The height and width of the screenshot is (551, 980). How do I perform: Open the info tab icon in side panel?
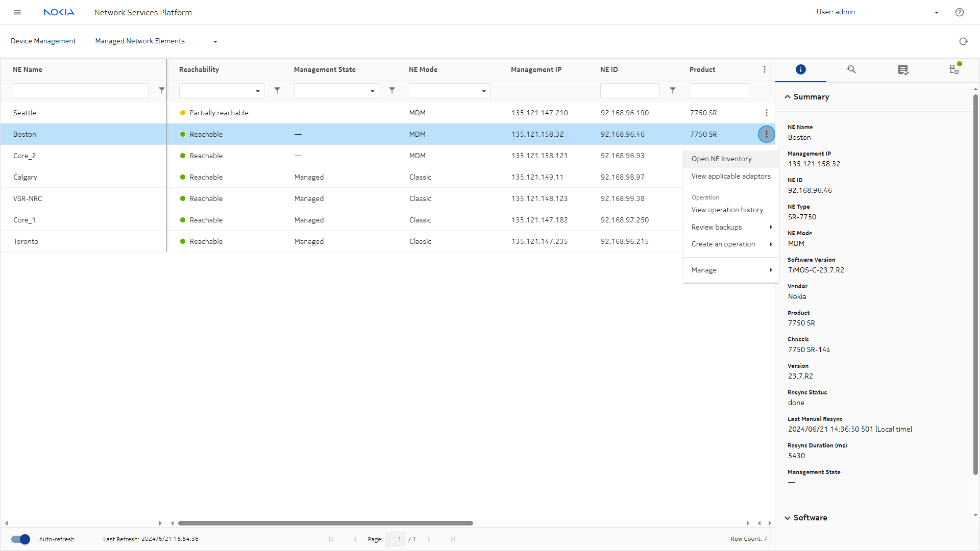click(800, 69)
